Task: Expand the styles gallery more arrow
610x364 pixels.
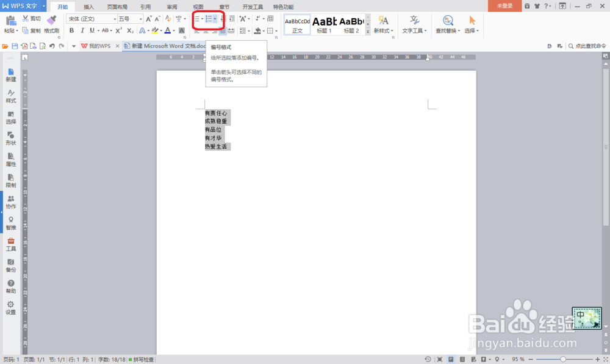Action: 368,32
